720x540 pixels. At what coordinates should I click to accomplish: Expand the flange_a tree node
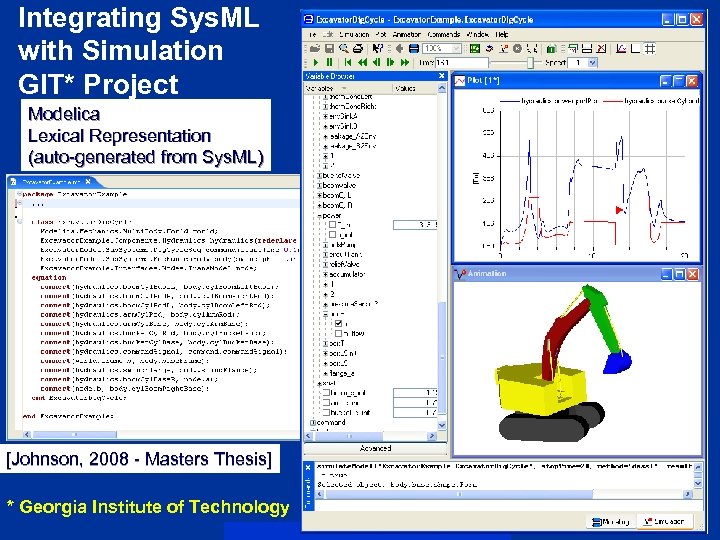click(326, 373)
